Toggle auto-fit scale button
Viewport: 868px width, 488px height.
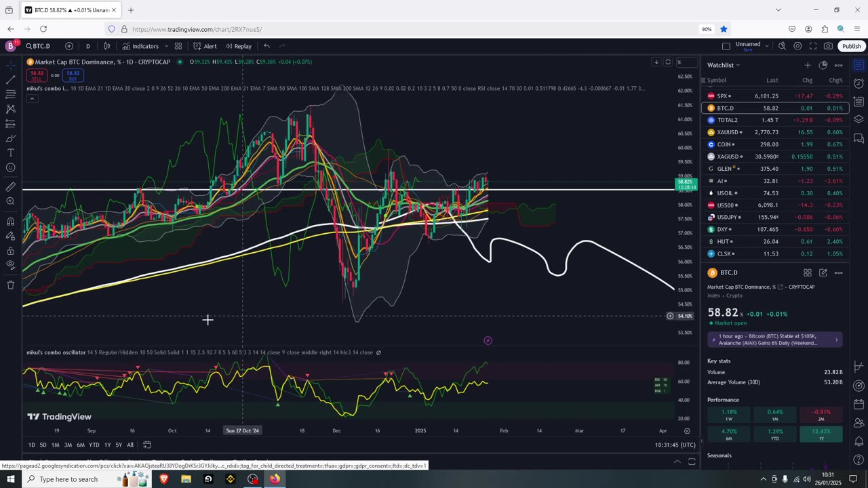point(668,62)
